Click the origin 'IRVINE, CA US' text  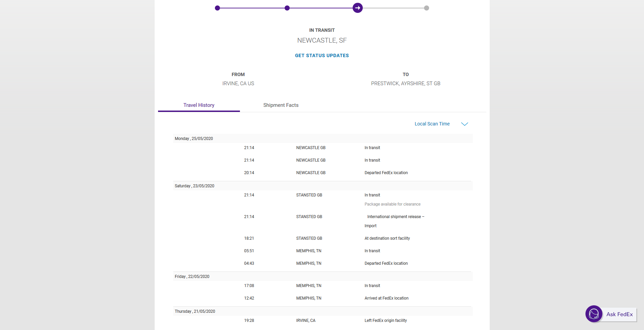[238, 84]
